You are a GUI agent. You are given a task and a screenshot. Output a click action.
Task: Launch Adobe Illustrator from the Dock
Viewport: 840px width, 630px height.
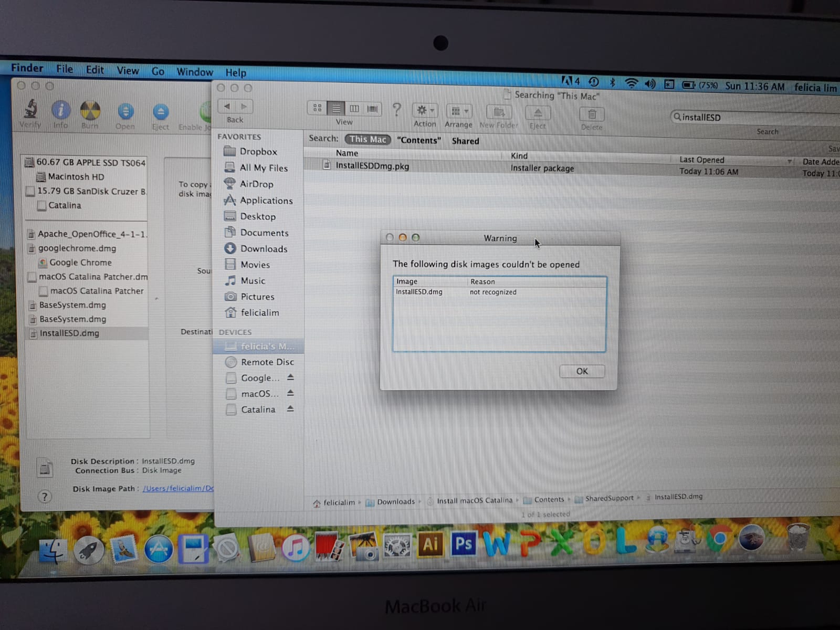coord(430,544)
